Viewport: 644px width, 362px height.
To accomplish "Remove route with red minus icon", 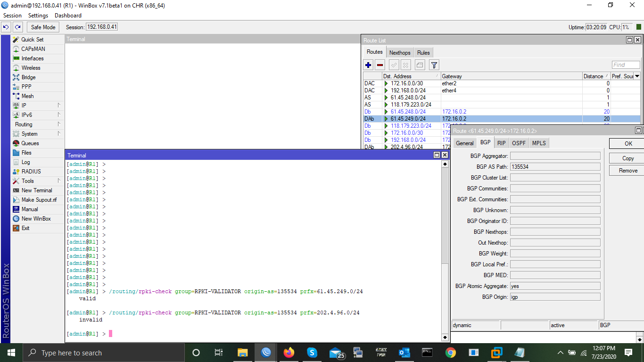I will pyautogui.click(x=380, y=65).
